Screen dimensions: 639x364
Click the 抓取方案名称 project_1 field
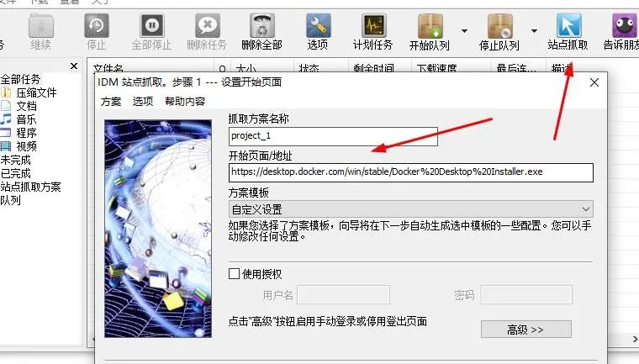(x=333, y=136)
